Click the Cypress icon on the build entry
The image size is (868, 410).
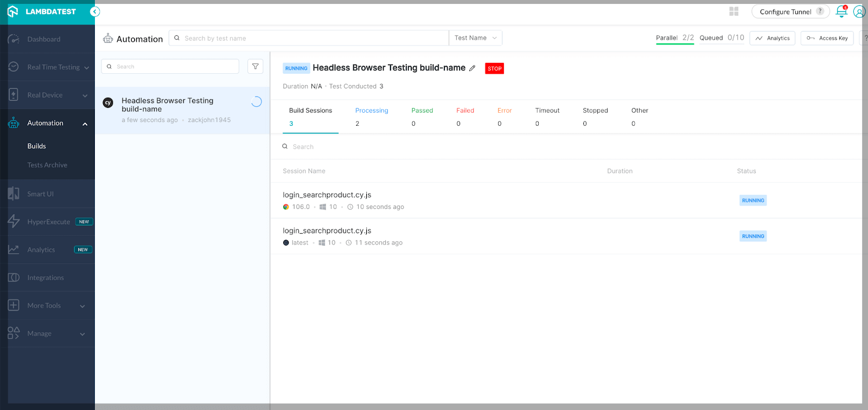point(108,102)
